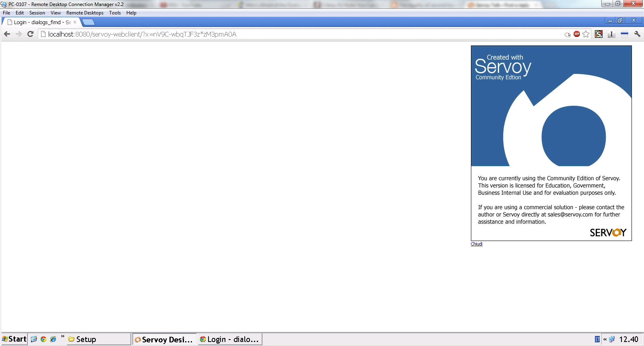This screenshot has width=644, height=346.
Task: Launch Internet Explorer from quick launch
Action: click(x=53, y=339)
